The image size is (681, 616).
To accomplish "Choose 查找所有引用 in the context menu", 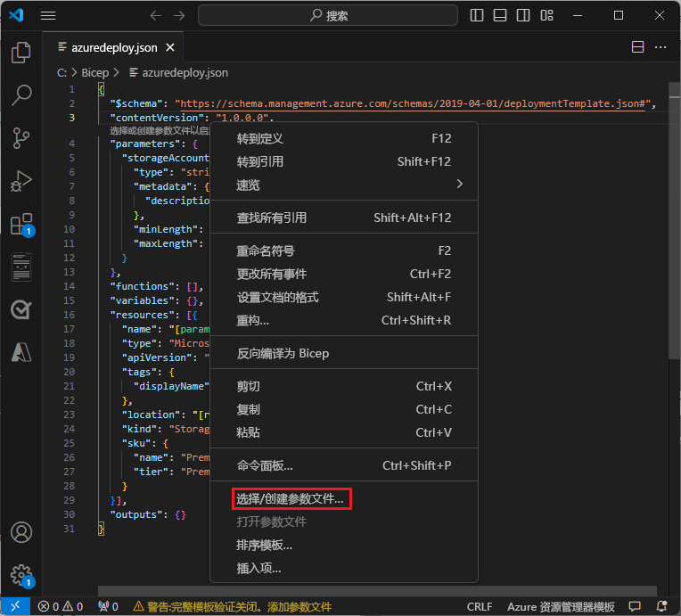I will [x=344, y=218].
